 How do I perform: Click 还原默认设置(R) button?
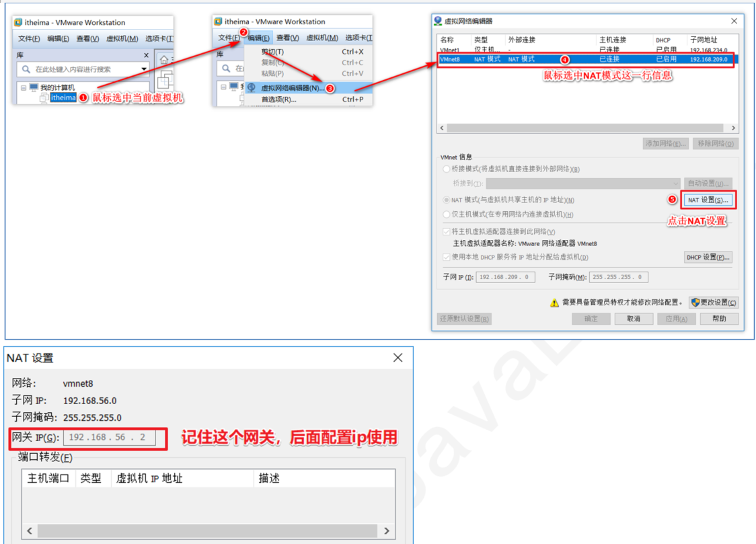pos(464,319)
